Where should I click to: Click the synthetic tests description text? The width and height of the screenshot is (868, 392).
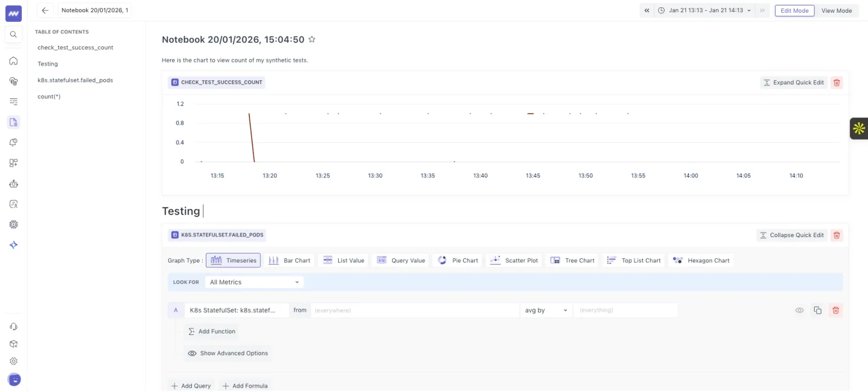point(235,60)
